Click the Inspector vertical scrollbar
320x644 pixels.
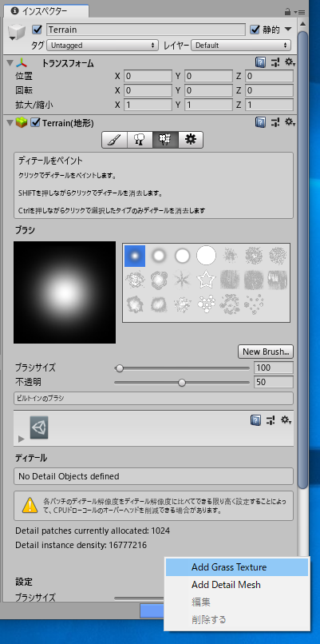click(303, 259)
